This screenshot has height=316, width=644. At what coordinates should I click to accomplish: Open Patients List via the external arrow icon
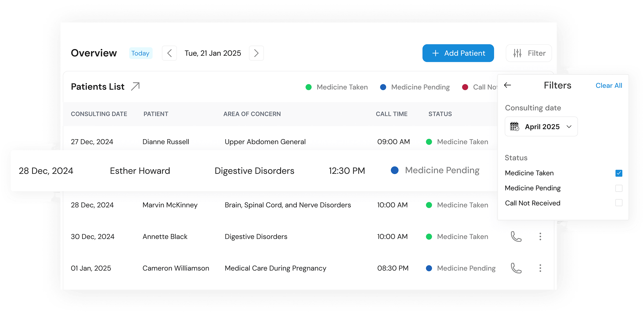coord(135,86)
